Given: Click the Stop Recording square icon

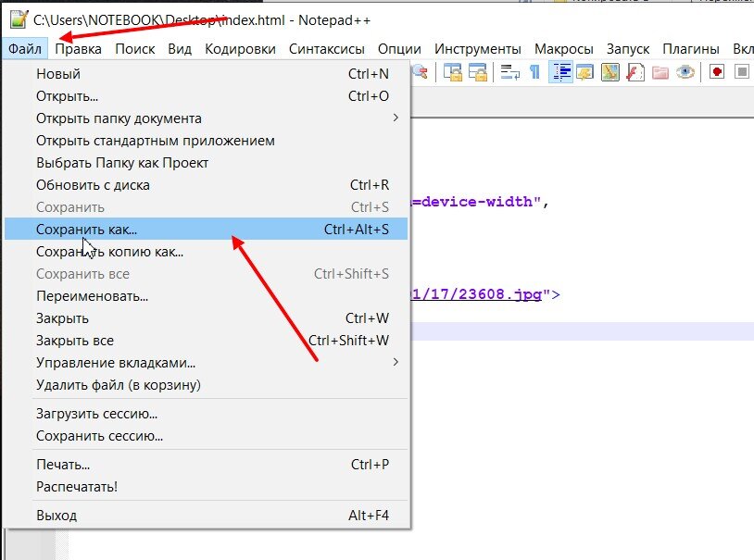Looking at the screenshot, I should [x=742, y=72].
